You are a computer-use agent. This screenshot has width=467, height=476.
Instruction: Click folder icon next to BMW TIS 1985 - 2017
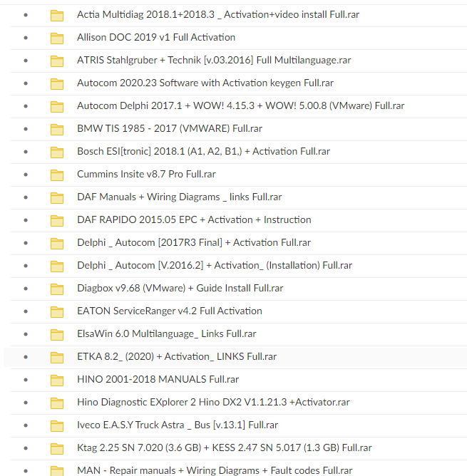pyautogui.click(x=57, y=129)
